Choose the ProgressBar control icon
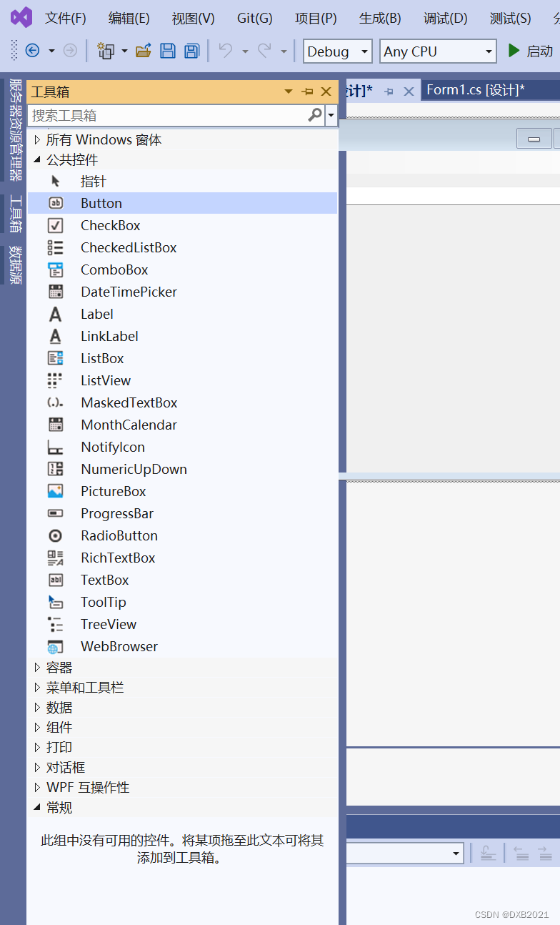Viewport: 560px width, 925px height. tap(56, 513)
